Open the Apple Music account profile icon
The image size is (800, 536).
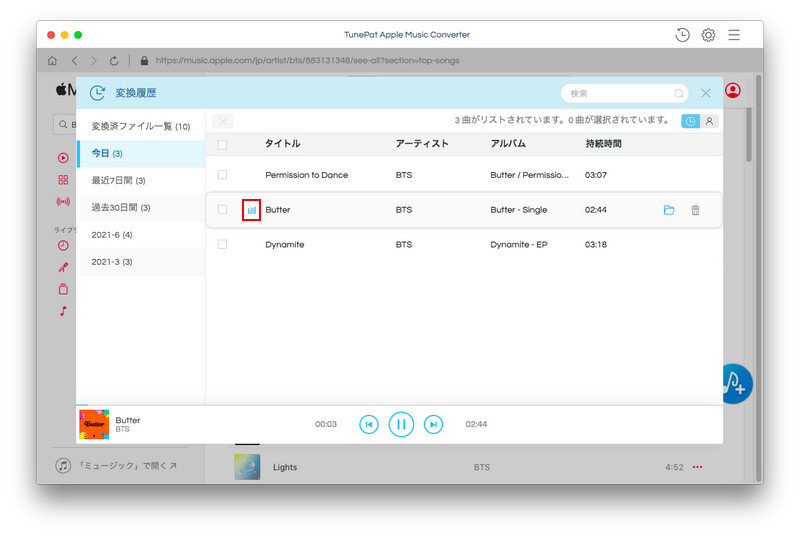733,90
